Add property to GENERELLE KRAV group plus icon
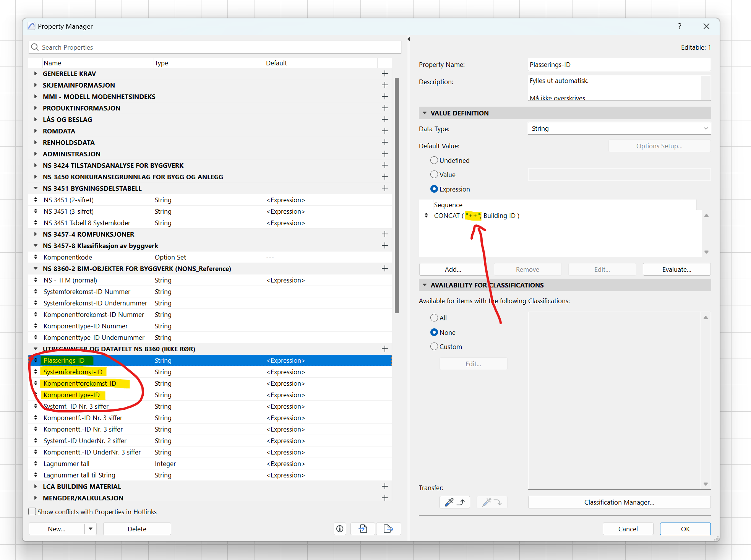This screenshot has width=751, height=560. 384,73
